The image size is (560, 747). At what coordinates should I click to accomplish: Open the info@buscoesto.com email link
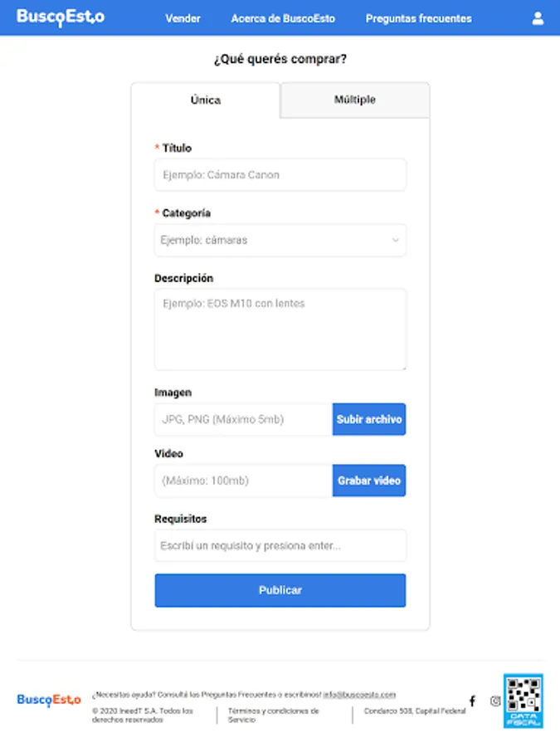359,695
